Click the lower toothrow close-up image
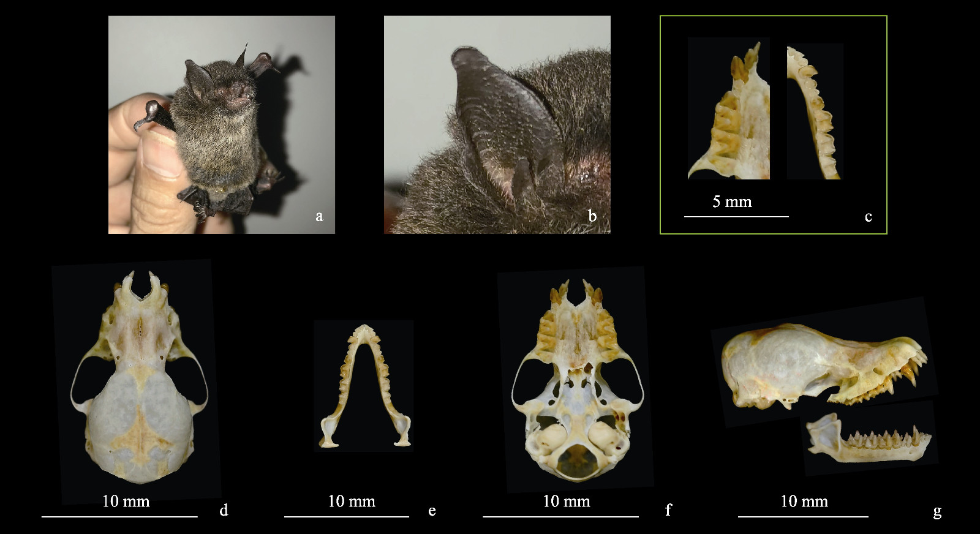Image resolution: width=980 pixels, height=534 pixels. [815, 111]
